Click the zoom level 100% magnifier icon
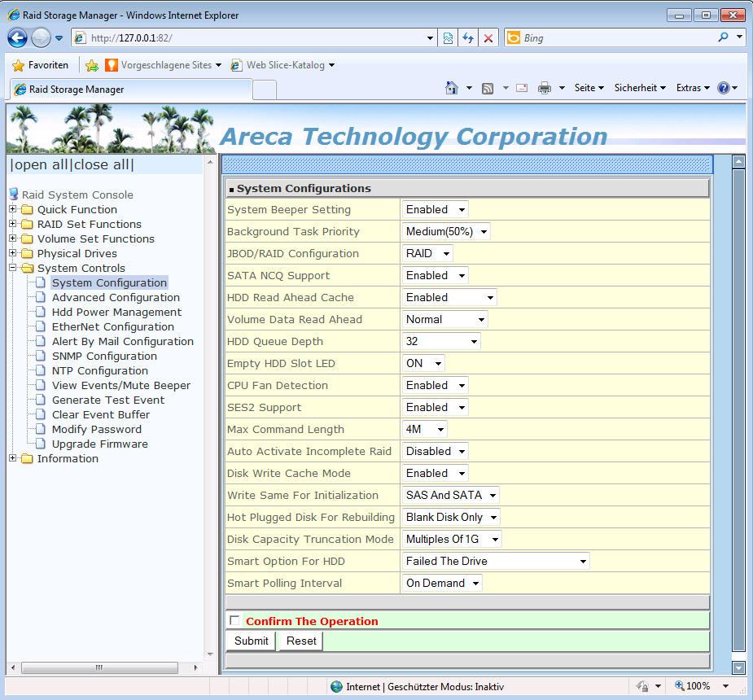Viewport: 753px width, 700px height. pyautogui.click(x=680, y=685)
